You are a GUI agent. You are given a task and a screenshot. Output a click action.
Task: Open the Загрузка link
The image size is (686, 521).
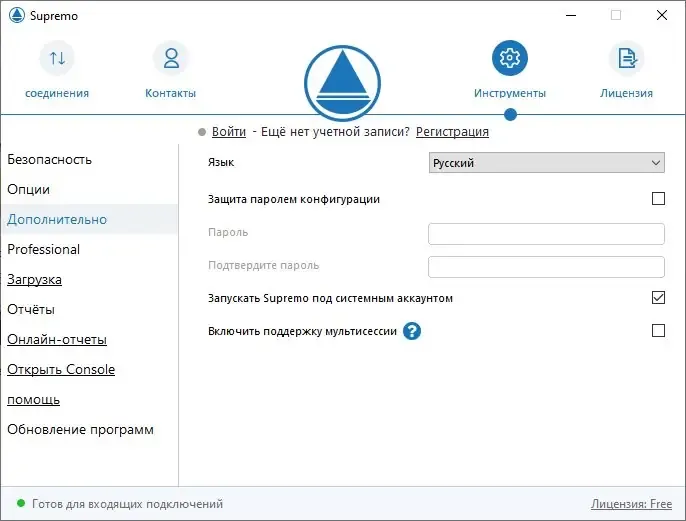[34, 280]
